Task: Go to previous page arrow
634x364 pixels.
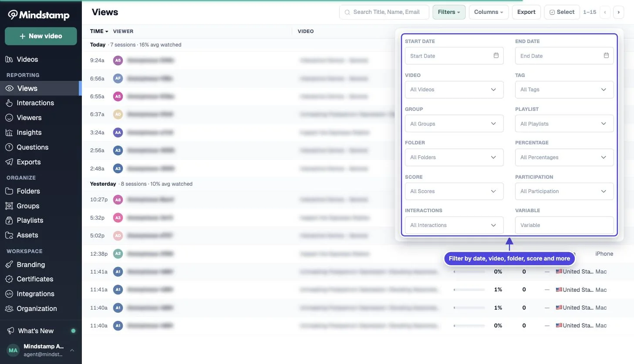Action: (605, 12)
